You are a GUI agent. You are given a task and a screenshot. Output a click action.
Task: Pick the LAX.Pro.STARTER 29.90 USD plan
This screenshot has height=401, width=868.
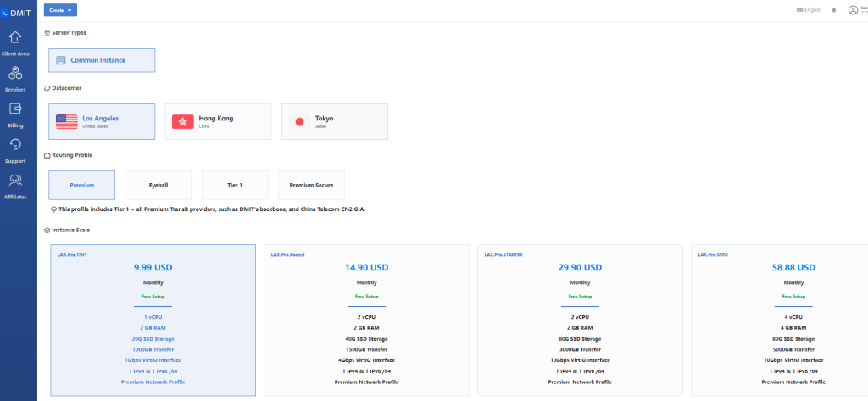click(580, 320)
